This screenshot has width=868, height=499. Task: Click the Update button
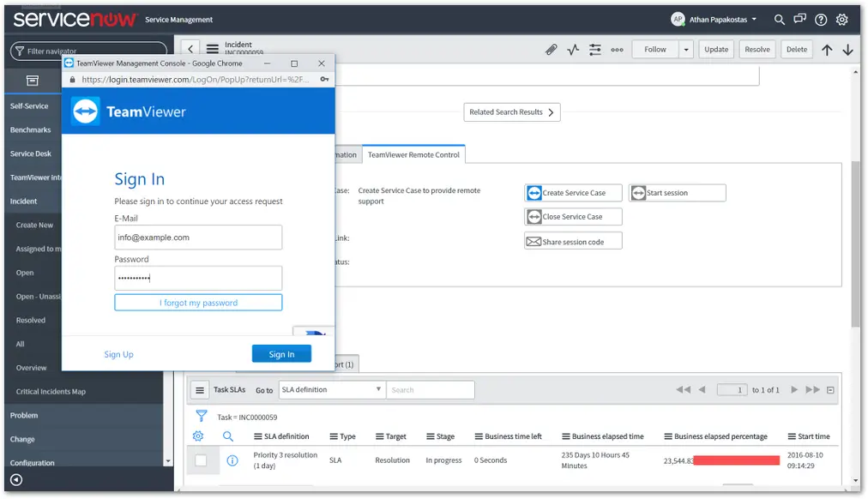point(716,50)
